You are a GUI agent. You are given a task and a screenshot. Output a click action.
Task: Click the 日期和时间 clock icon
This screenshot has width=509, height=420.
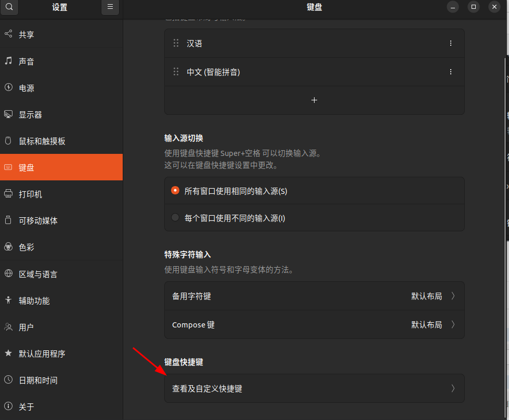click(x=8, y=380)
